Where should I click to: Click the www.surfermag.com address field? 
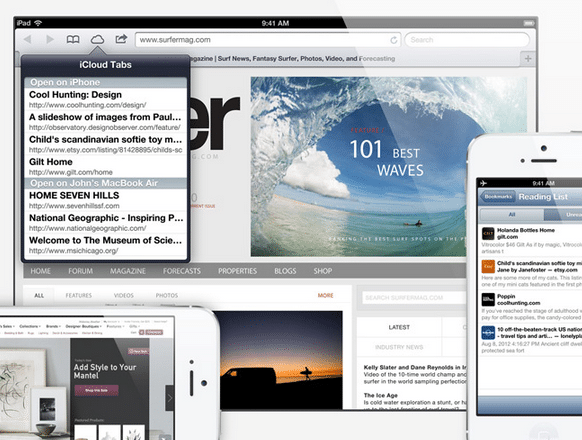click(268, 40)
